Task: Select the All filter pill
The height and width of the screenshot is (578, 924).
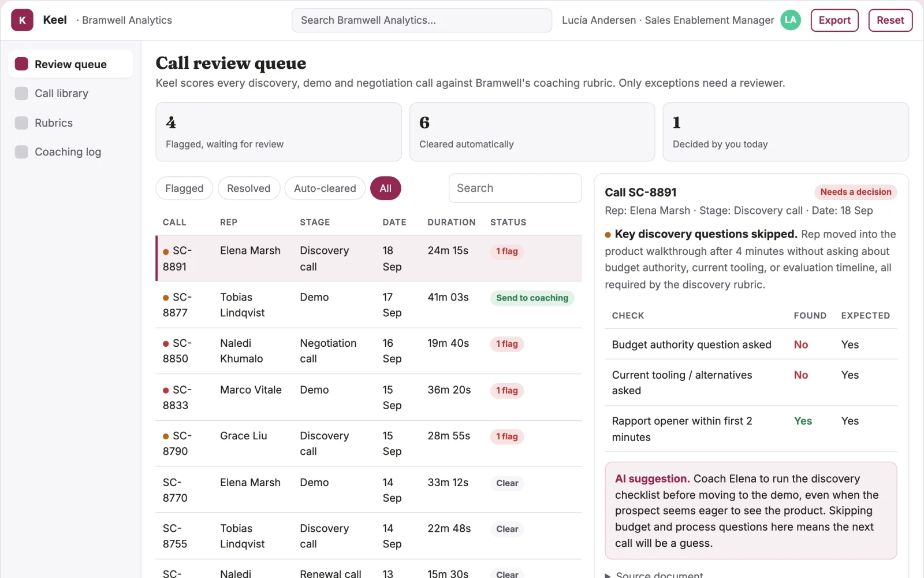Action: click(x=385, y=188)
